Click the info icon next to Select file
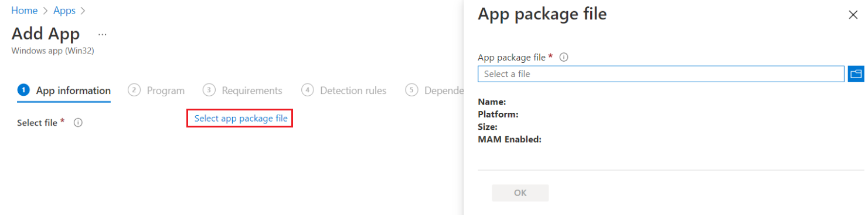Viewport: 868px width, 215px height. (77, 123)
